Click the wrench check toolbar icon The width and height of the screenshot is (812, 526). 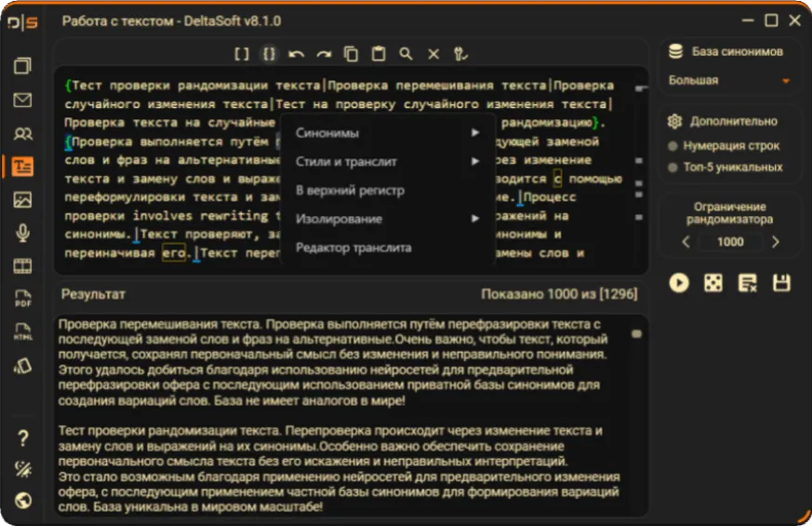(461, 54)
